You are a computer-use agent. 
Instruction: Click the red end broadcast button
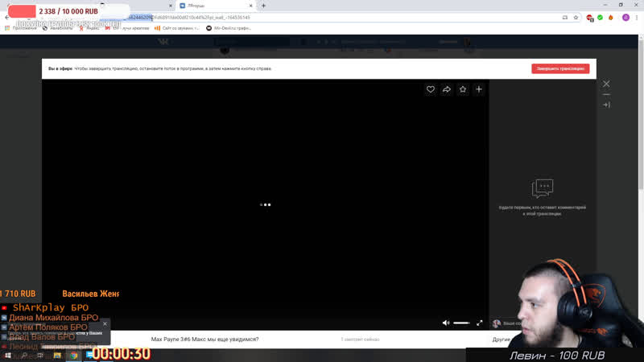[x=560, y=68]
